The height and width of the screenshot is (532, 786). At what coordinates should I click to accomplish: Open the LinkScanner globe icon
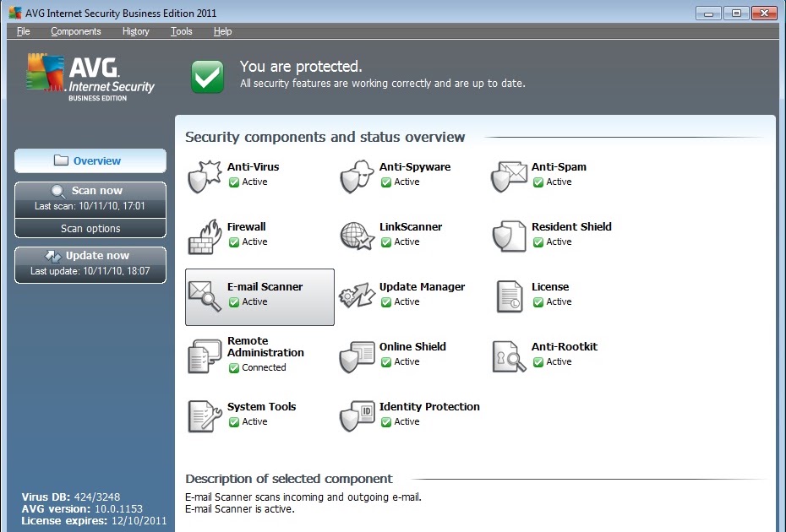[357, 236]
